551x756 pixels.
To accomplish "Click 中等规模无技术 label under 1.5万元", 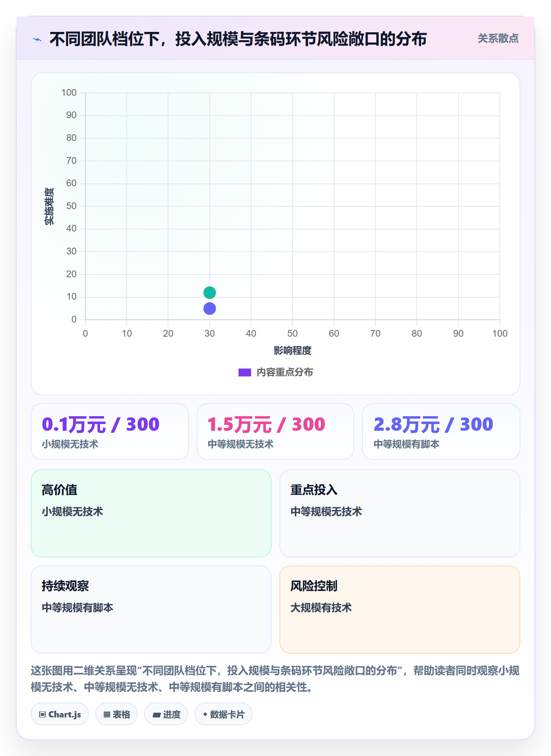I will pos(240,444).
